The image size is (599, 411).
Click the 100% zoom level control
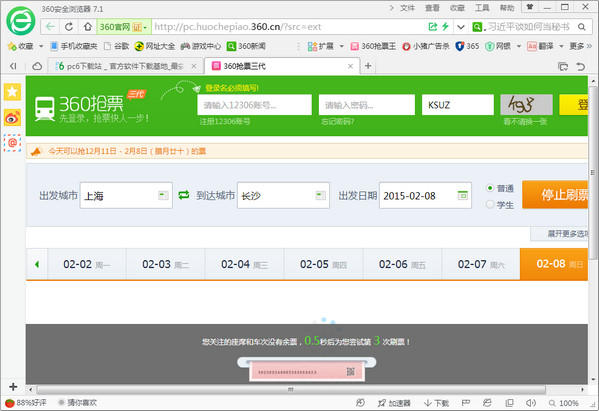click(x=564, y=403)
